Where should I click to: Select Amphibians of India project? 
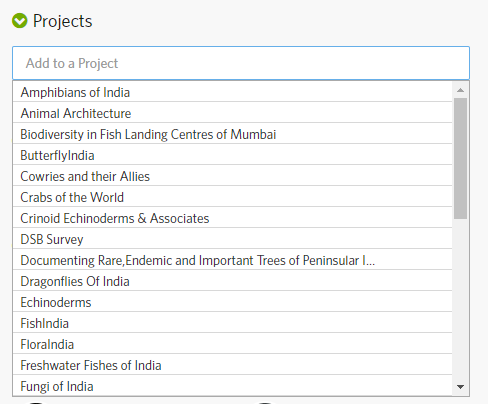[232, 92]
